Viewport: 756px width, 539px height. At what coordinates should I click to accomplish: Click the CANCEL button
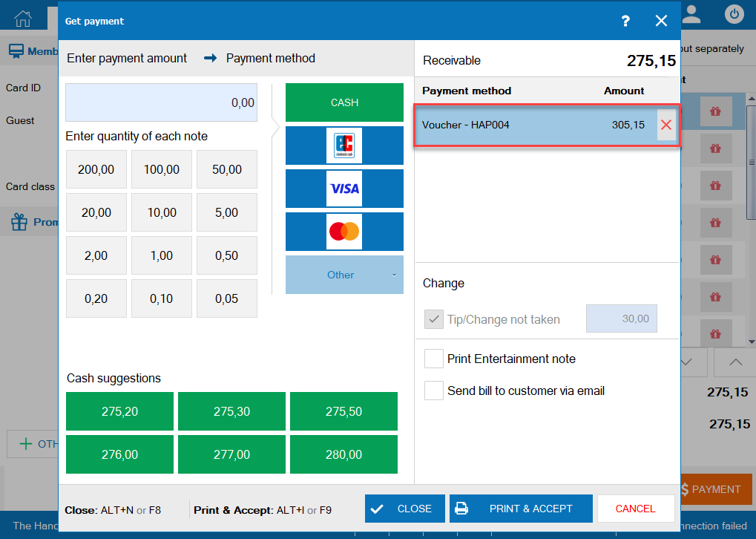636,509
